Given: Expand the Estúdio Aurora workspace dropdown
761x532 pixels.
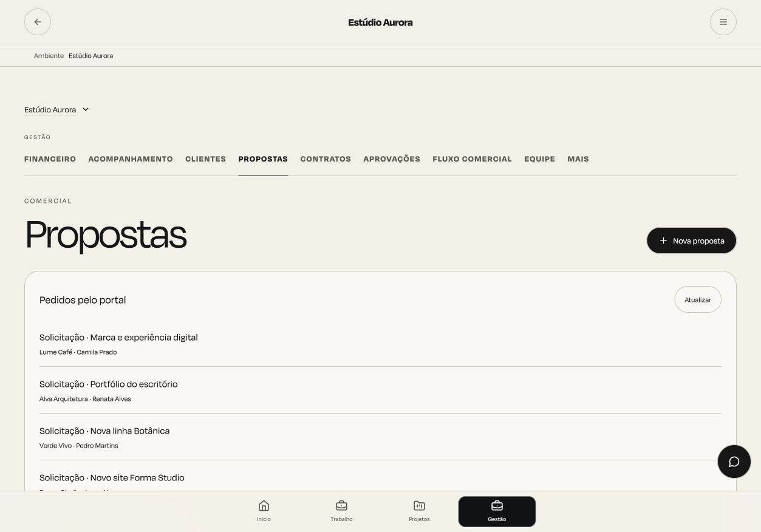Looking at the screenshot, I should tap(56, 109).
